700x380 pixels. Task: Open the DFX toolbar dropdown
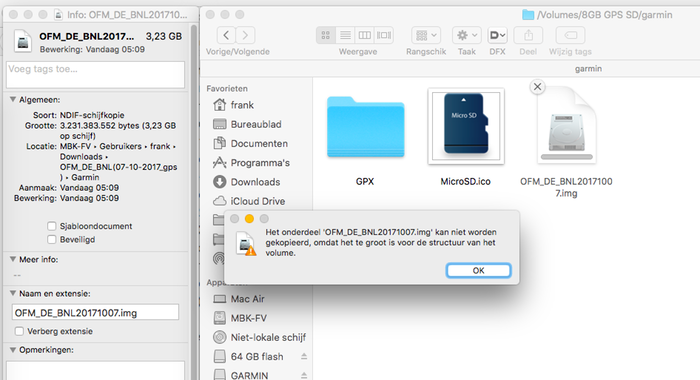click(x=497, y=35)
